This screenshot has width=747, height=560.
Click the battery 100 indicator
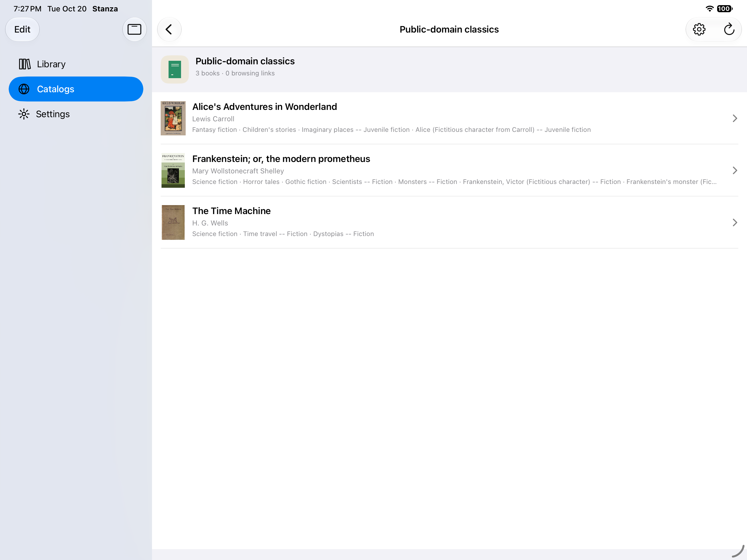coord(724,9)
